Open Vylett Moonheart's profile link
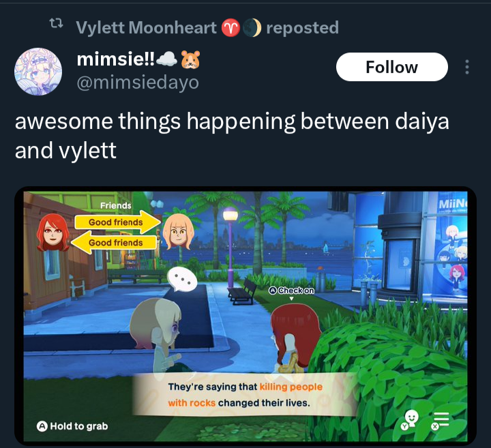The width and height of the screenshot is (491, 448). [x=146, y=27]
